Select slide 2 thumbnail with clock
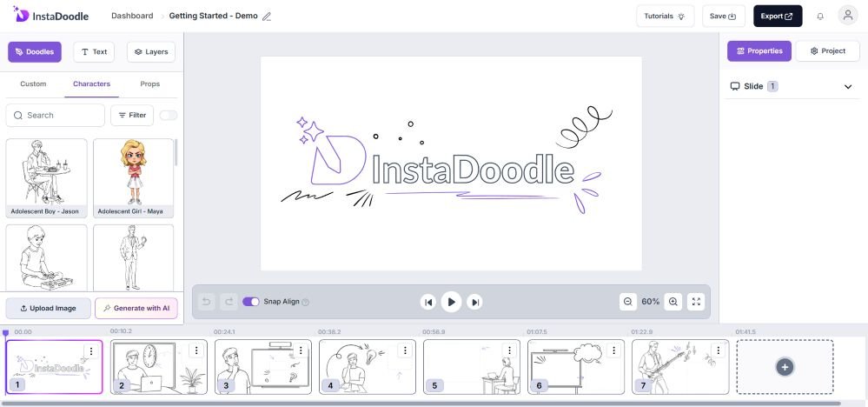Viewport: 868px width, 407px height. (159, 367)
